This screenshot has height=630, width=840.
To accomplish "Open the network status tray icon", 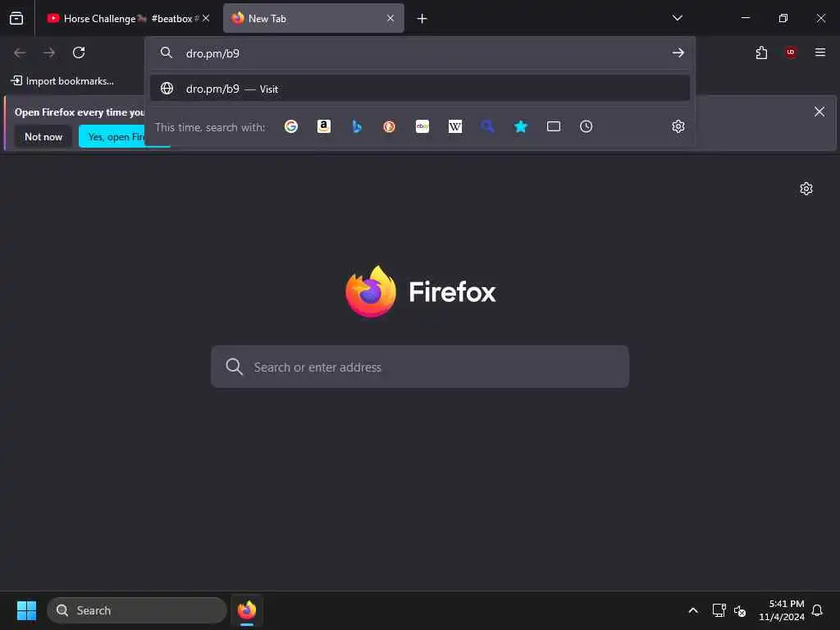I will pos(719,610).
